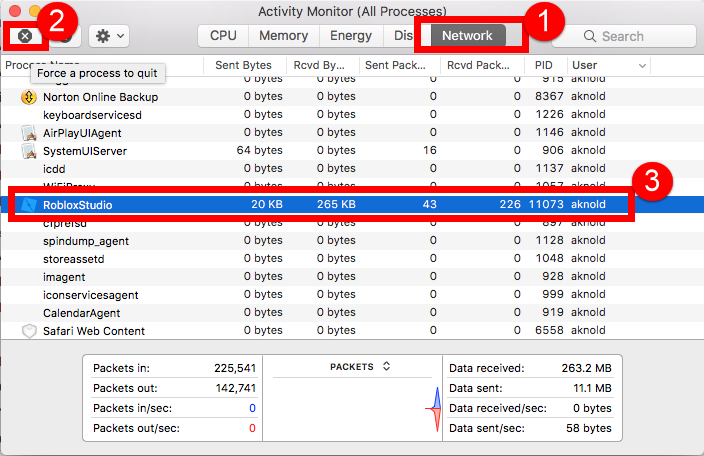704x456 pixels.
Task: Select the Norton Online Backup icon
Action: pos(29,97)
